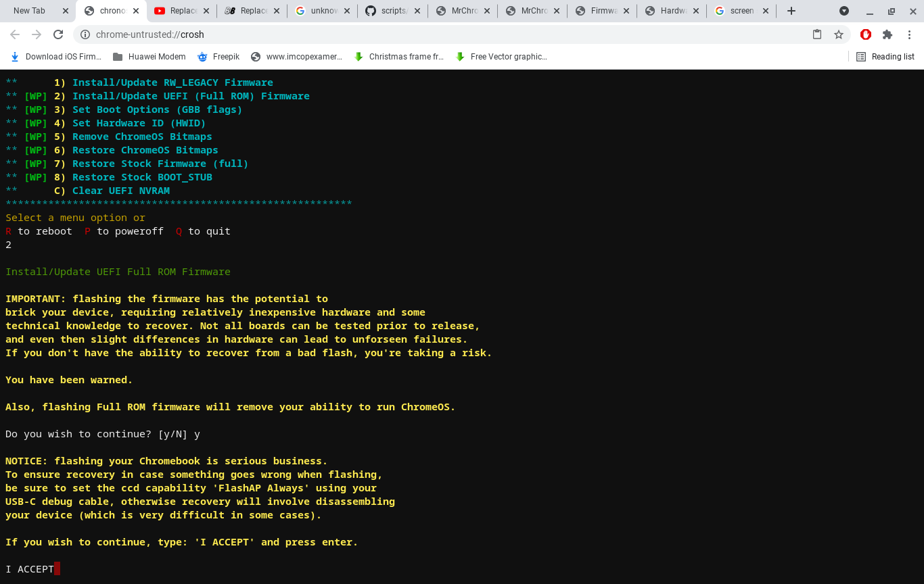Image resolution: width=924 pixels, height=584 pixels.
Task: Restore down the Chrome window
Action: tap(892, 11)
